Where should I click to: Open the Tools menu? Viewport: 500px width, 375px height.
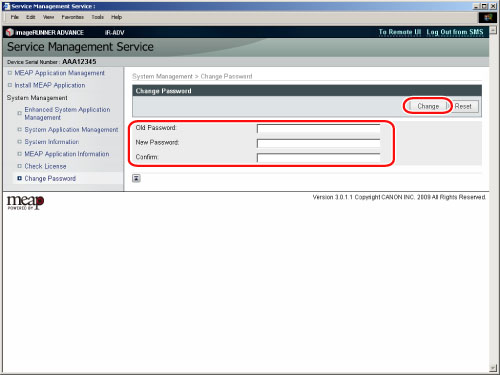tap(97, 17)
